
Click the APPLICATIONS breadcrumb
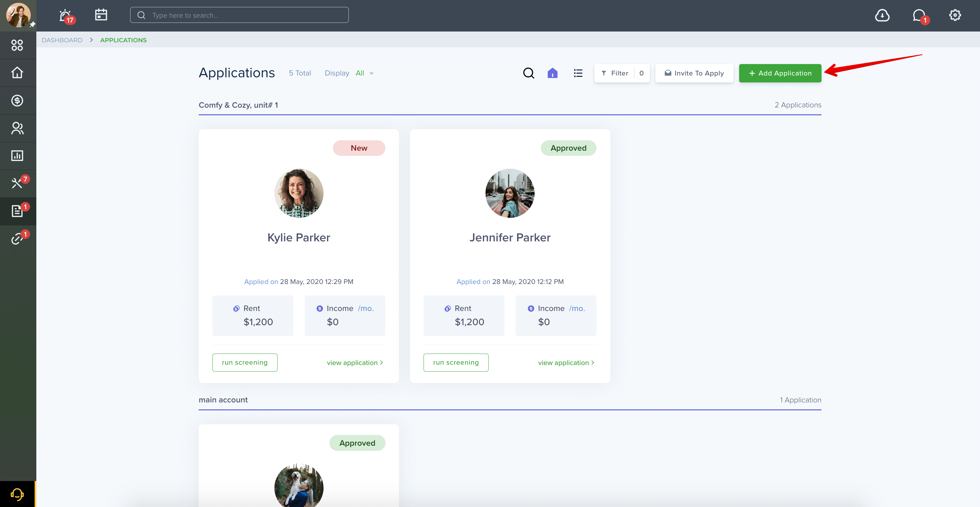click(123, 40)
